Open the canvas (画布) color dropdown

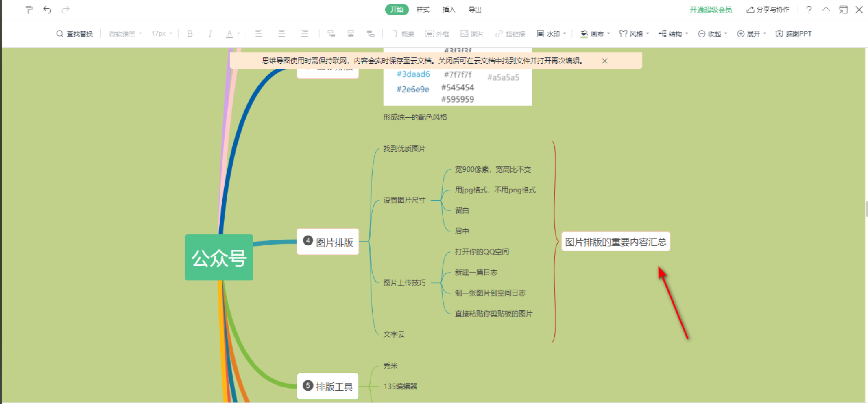(x=595, y=34)
